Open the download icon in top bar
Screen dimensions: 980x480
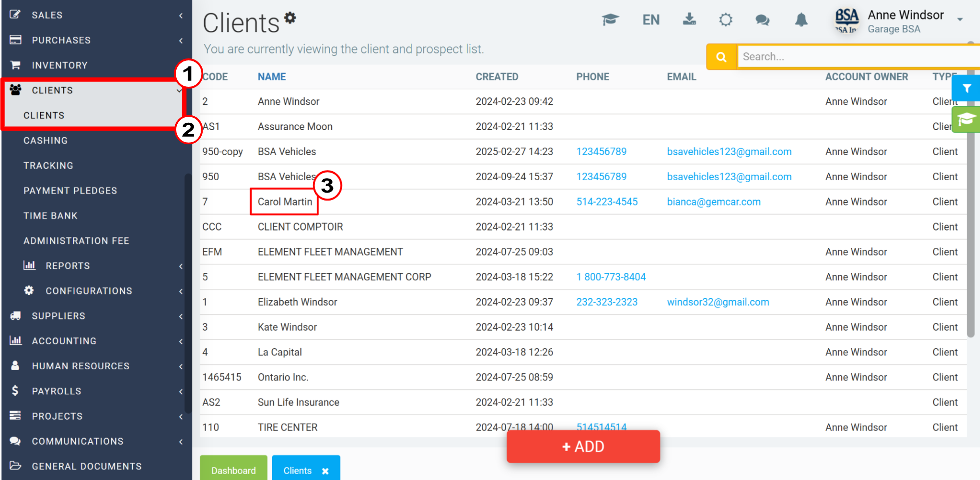pyautogui.click(x=689, y=19)
